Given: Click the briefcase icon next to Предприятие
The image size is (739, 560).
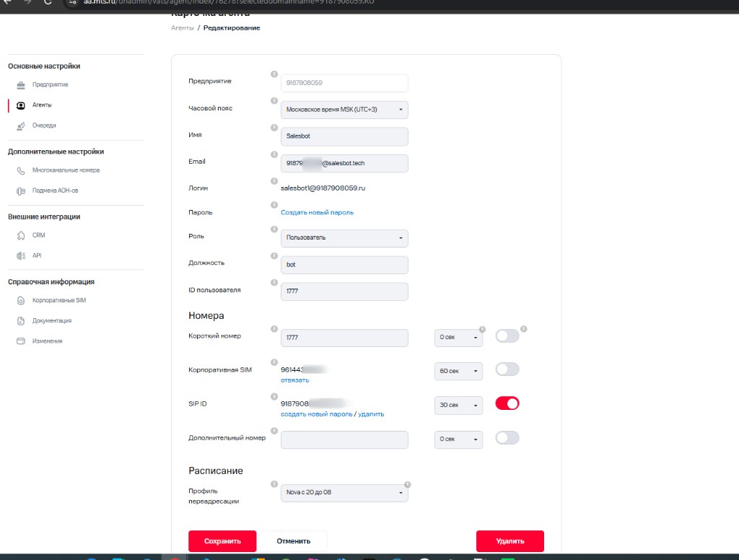Looking at the screenshot, I should pyautogui.click(x=21, y=85).
